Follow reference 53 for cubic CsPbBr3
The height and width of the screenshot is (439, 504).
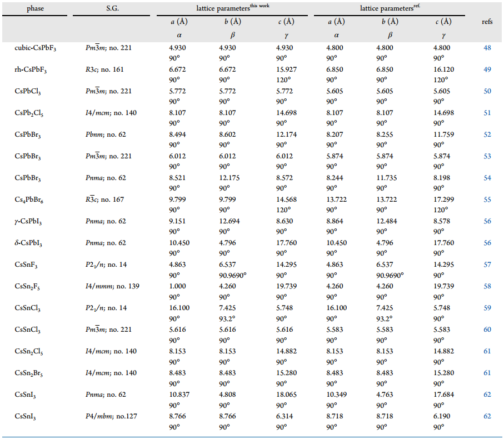point(487,156)
